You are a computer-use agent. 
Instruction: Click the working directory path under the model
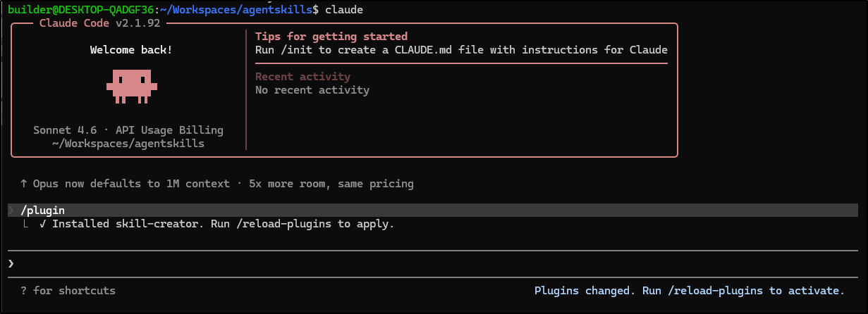pos(128,144)
